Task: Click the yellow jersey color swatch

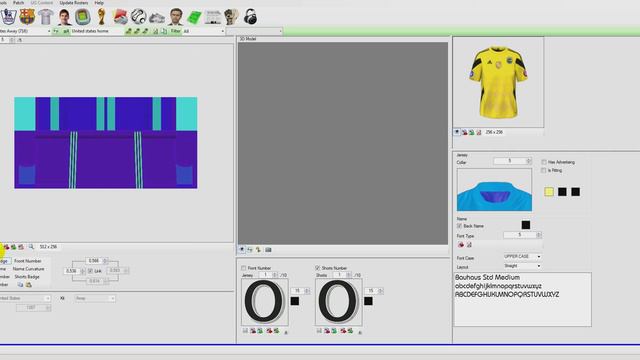Action: pyautogui.click(x=549, y=191)
